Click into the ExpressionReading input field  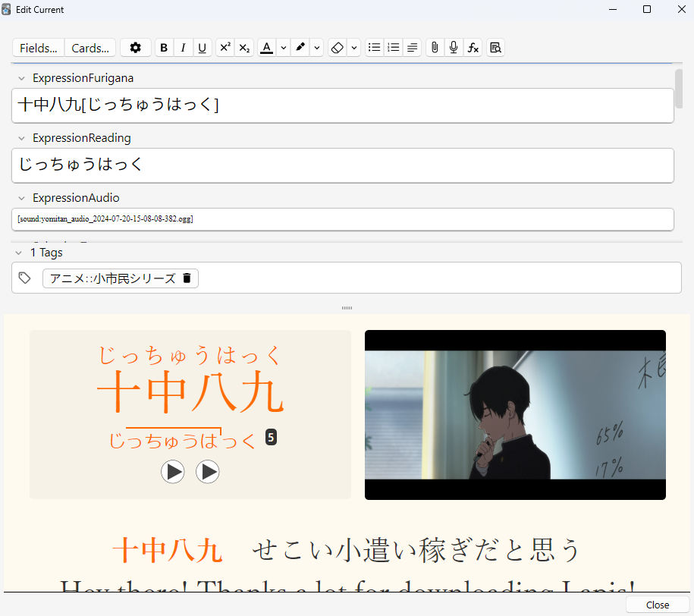click(x=342, y=165)
